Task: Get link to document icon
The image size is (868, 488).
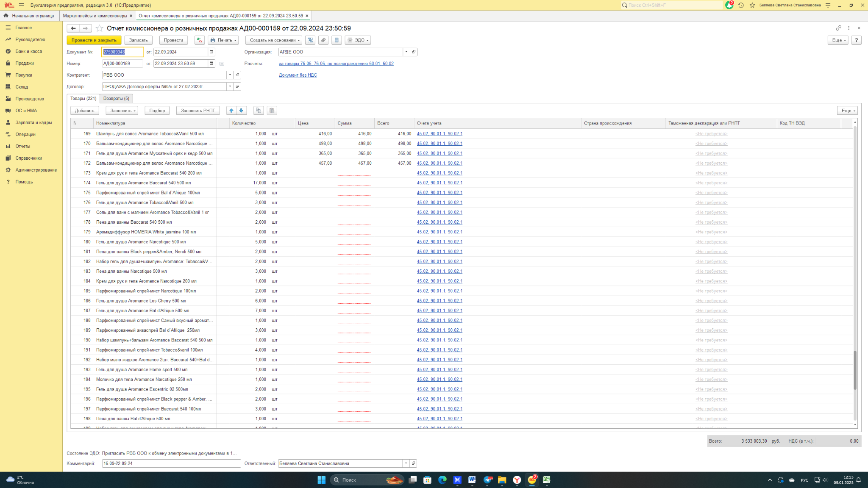Action: click(838, 28)
